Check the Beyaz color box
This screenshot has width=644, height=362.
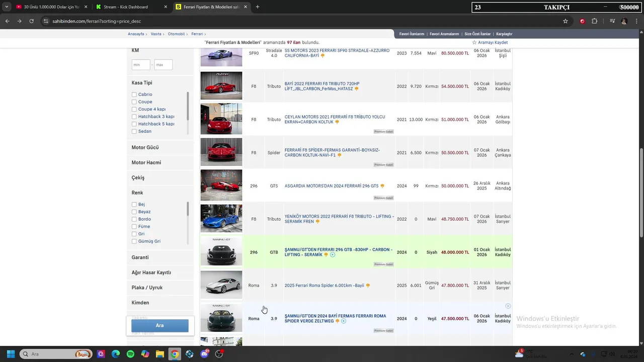pos(134,212)
